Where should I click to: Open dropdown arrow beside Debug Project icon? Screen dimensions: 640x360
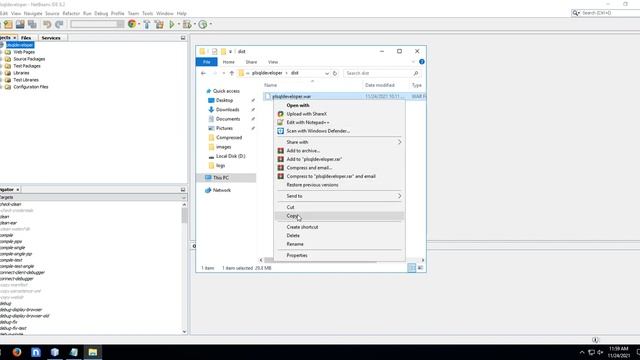coord(194,24)
